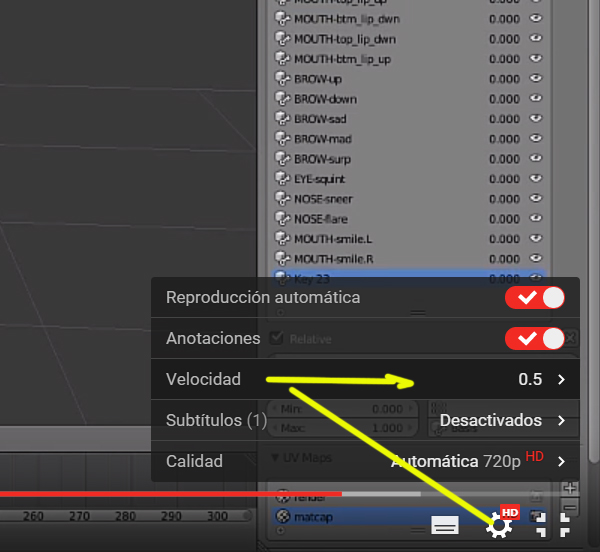Hide the NOSE-flare shape key eye
The height and width of the screenshot is (552, 600).
[x=536, y=218]
